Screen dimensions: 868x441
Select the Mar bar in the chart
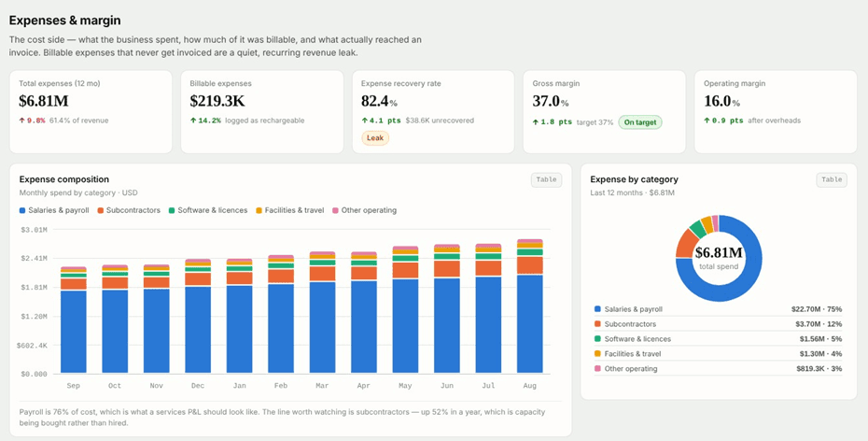(323, 312)
